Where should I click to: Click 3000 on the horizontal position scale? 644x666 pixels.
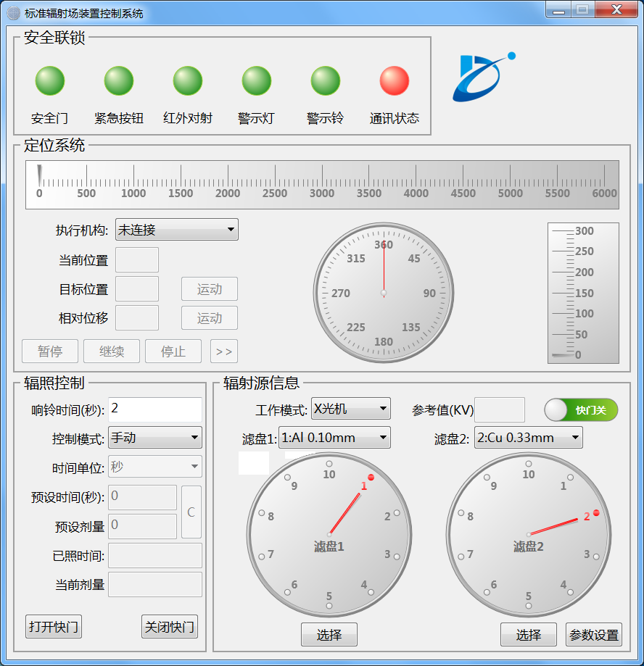[322, 193]
